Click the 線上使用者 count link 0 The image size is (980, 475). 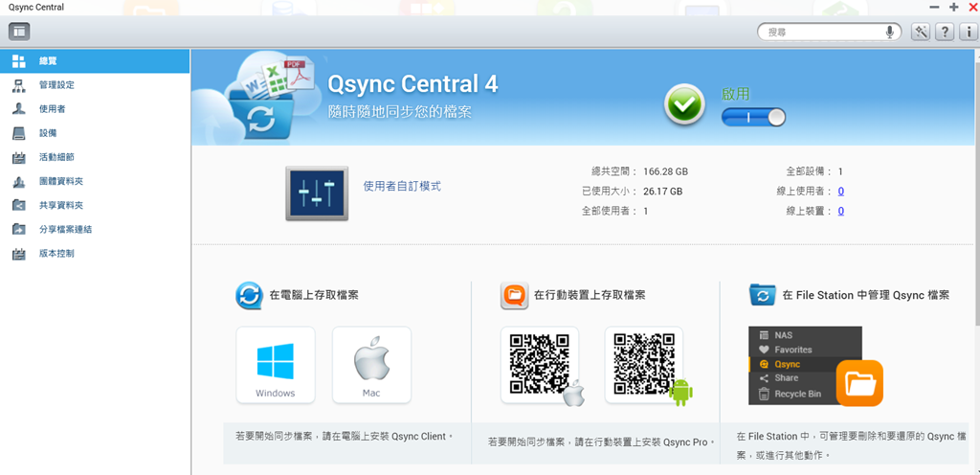tap(841, 192)
